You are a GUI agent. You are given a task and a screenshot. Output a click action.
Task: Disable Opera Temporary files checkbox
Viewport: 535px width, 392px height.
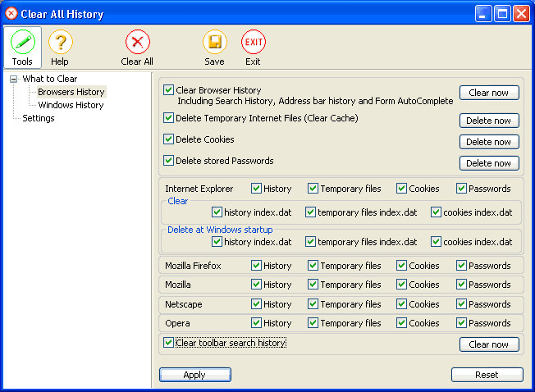313,323
